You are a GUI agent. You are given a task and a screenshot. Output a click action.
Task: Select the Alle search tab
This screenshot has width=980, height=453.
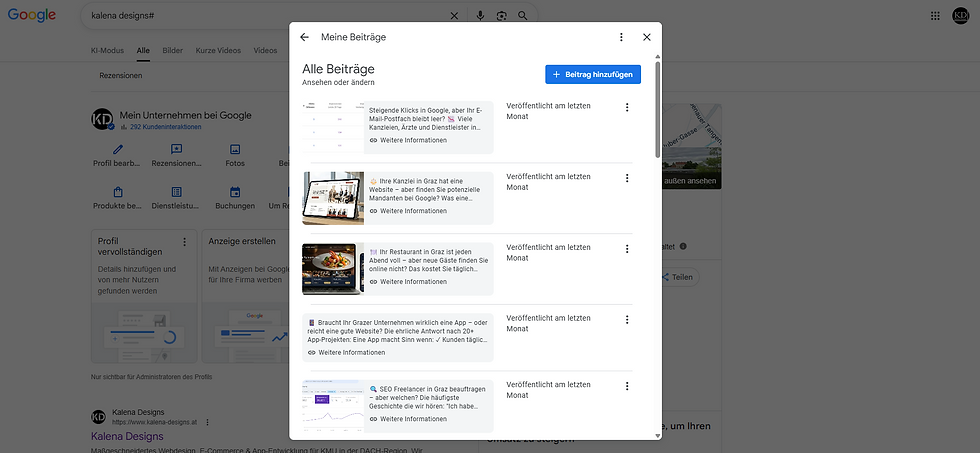[x=143, y=51]
